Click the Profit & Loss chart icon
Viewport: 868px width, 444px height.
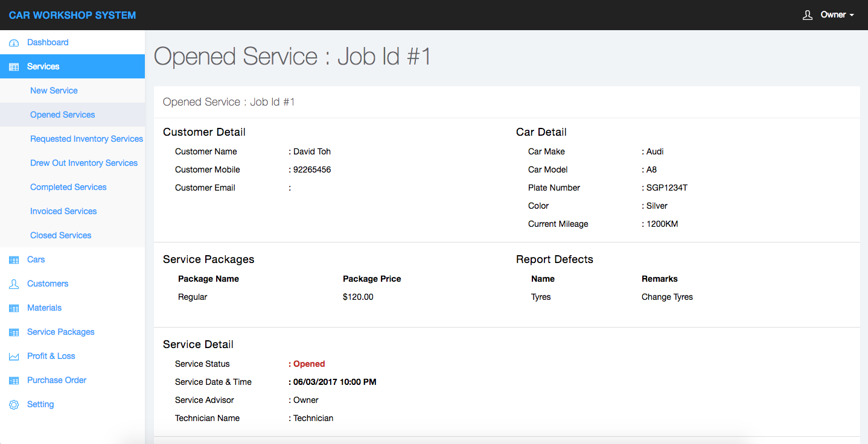(x=14, y=357)
